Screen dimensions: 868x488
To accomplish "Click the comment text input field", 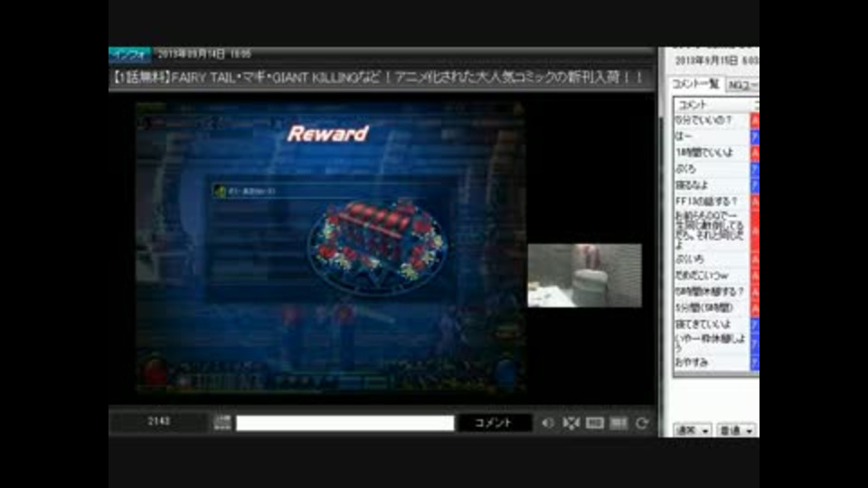I will [x=344, y=423].
